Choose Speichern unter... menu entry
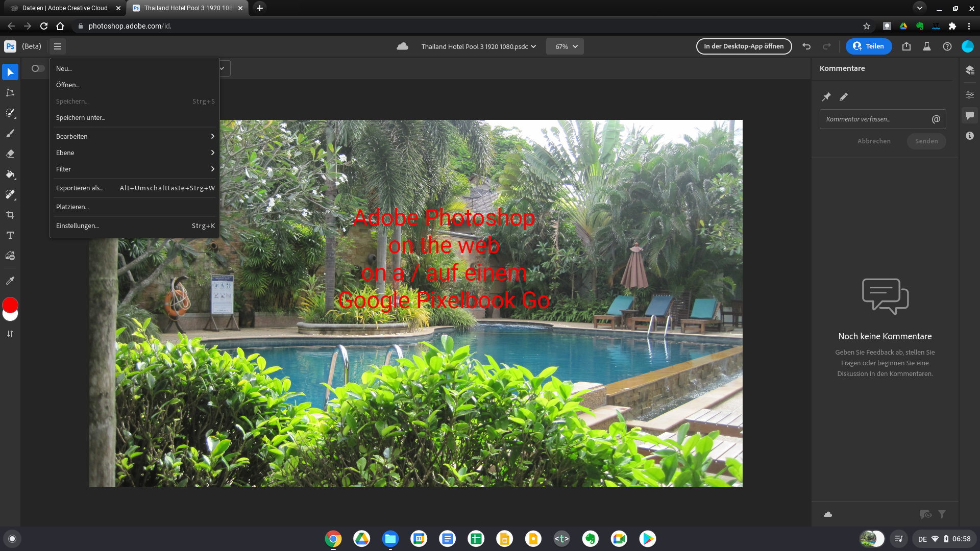 (135, 117)
